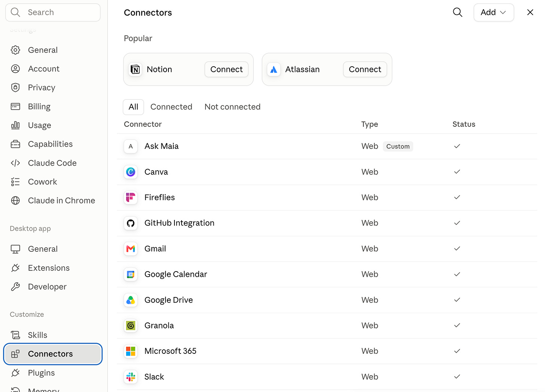Click the Slack status checkmark
The width and height of the screenshot is (545, 392).
[x=457, y=377]
